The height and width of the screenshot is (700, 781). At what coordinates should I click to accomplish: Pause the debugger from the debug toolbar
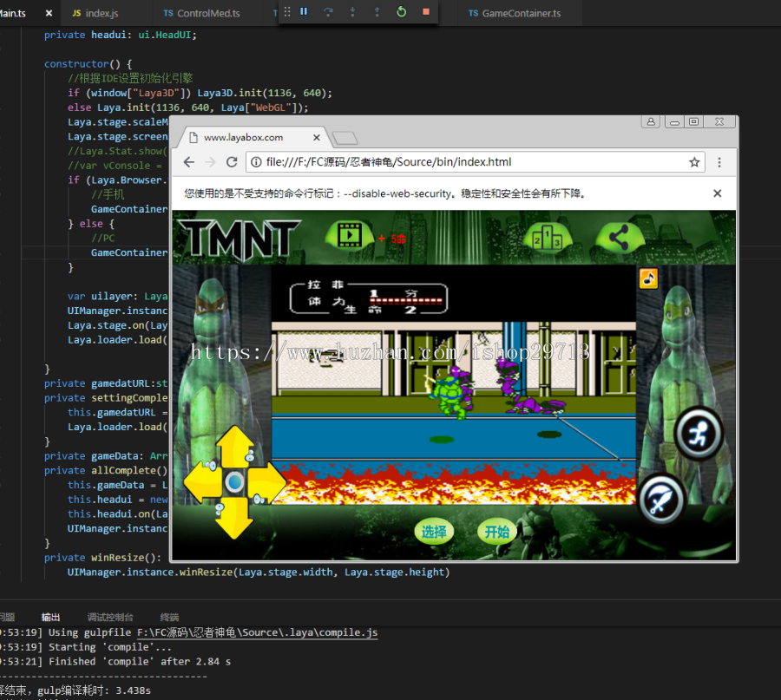pyautogui.click(x=304, y=11)
